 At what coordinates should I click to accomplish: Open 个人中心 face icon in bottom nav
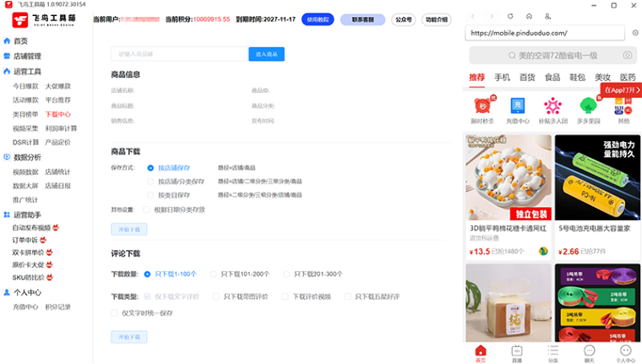(625, 350)
